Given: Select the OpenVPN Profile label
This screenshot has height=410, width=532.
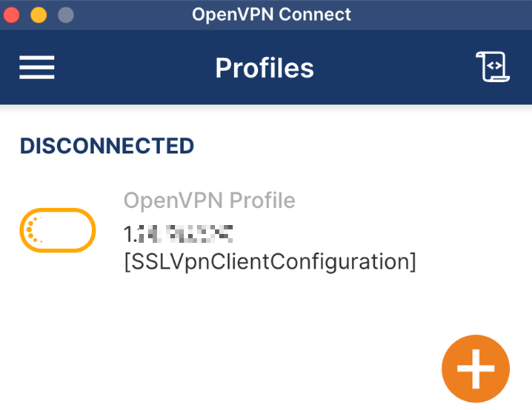Looking at the screenshot, I should coord(210,201).
